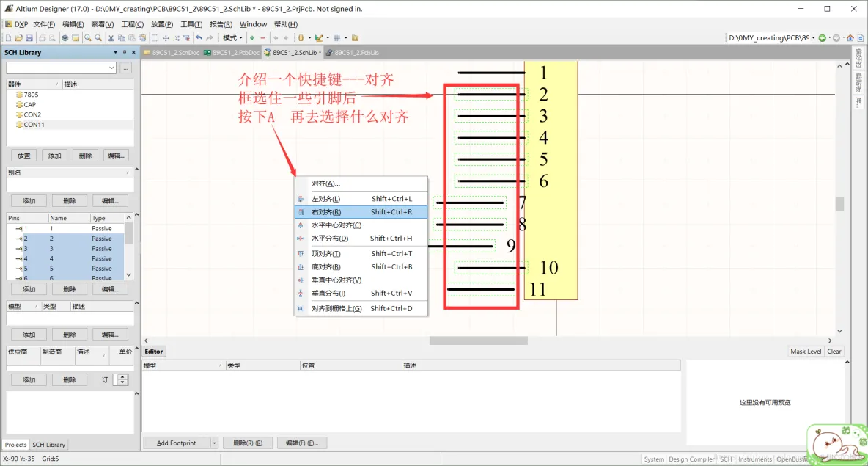
Task: Open the DXP menu
Action: (x=17, y=24)
